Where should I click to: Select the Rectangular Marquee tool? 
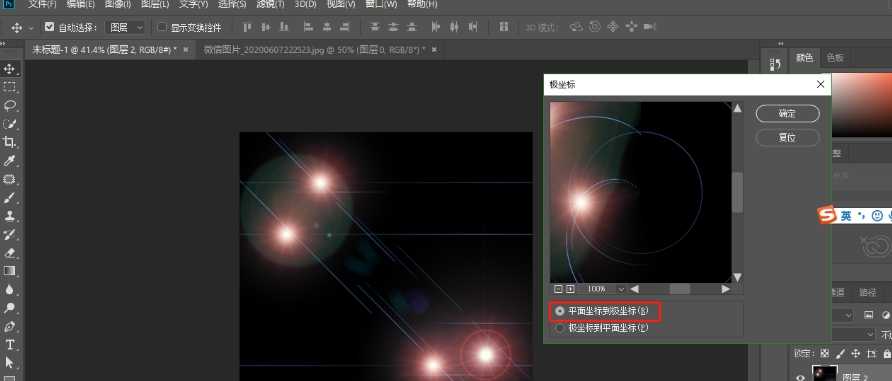point(10,87)
